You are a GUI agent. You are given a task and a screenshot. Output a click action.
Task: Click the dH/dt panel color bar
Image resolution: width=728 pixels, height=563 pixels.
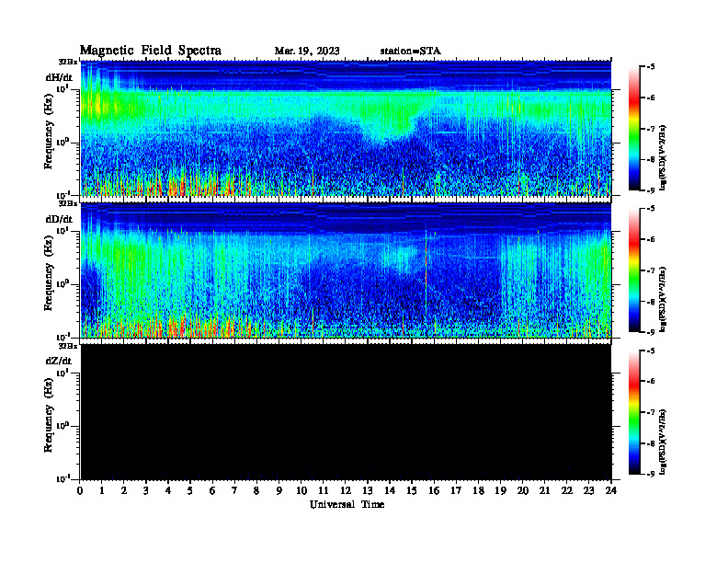(x=634, y=129)
